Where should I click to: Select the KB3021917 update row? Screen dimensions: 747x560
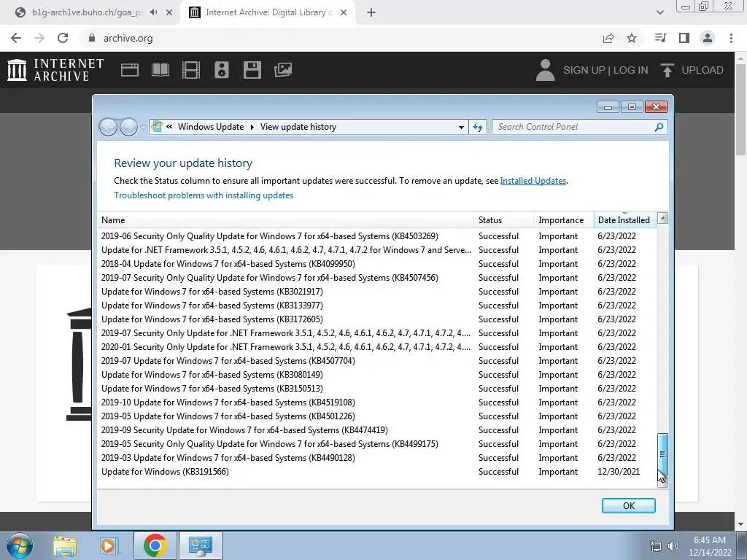click(x=376, y=292)
